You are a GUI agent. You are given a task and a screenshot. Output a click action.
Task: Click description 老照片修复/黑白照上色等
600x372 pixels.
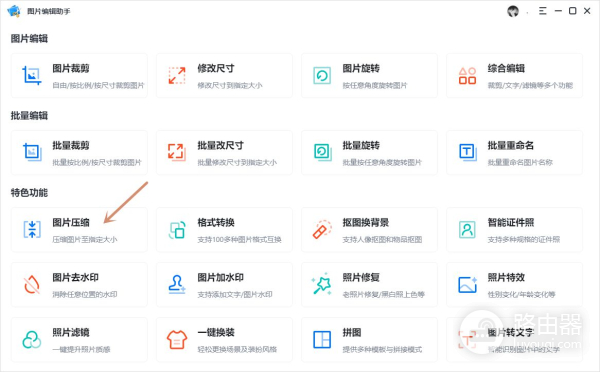tap(383, 294)
